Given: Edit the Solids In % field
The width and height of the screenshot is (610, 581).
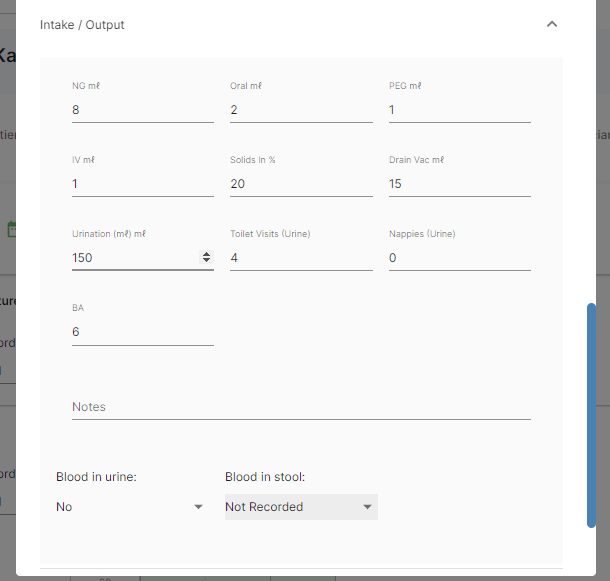Looking at the screenshot, I should tap(300, 184).
